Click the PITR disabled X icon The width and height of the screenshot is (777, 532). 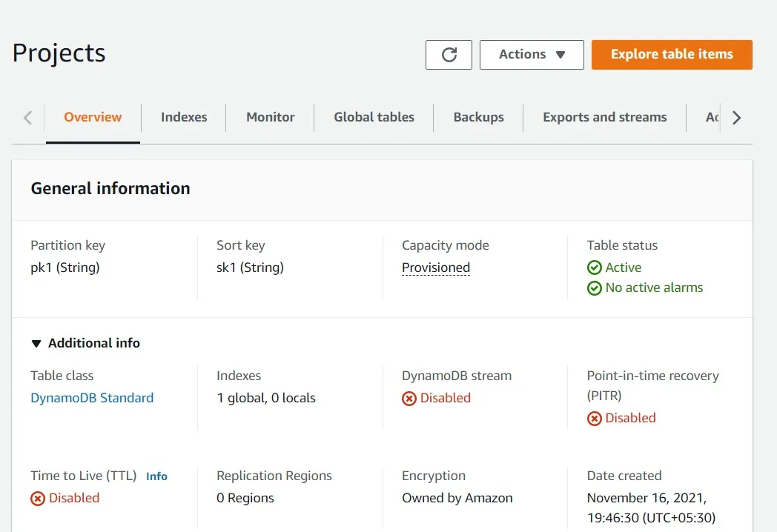(x=594, y=419)
